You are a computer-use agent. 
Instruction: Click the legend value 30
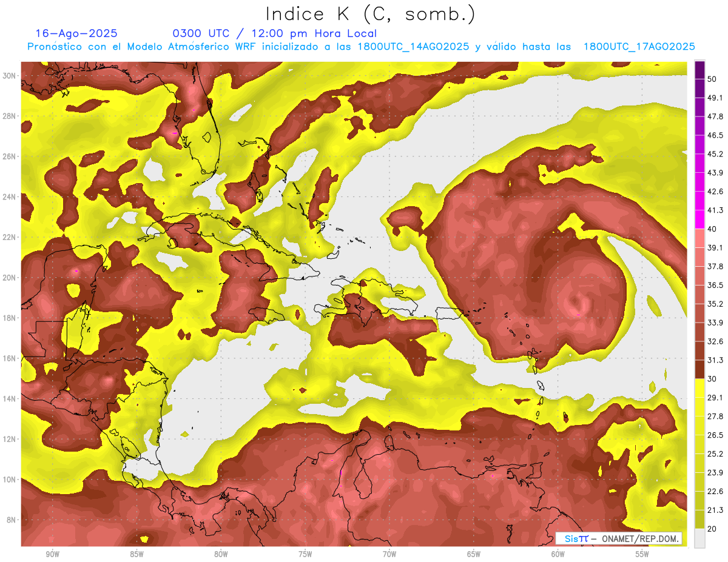[713, 379]
